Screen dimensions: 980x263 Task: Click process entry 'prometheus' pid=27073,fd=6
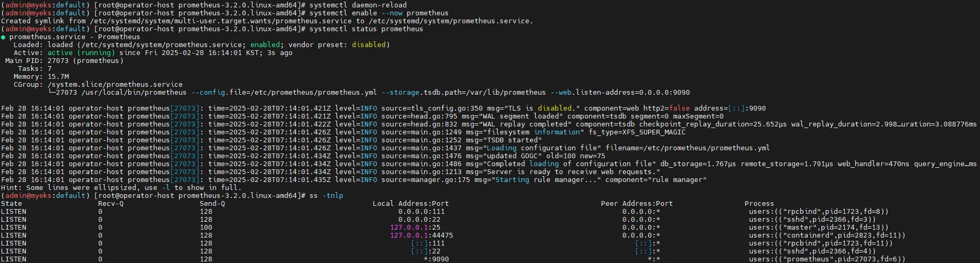pos(827,259)
